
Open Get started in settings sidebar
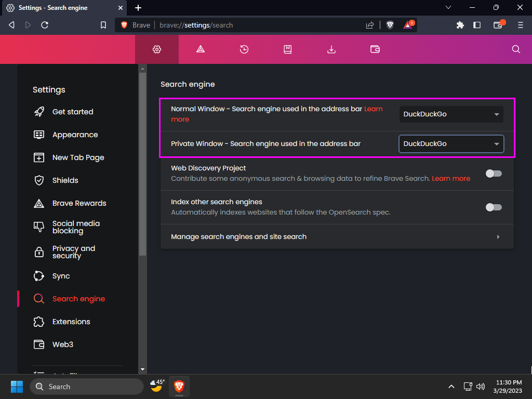point(63,112)
